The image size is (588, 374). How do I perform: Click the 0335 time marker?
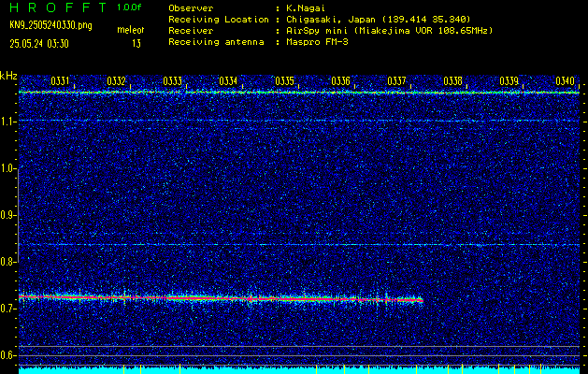pyautogui.click(x=284, y=81)
